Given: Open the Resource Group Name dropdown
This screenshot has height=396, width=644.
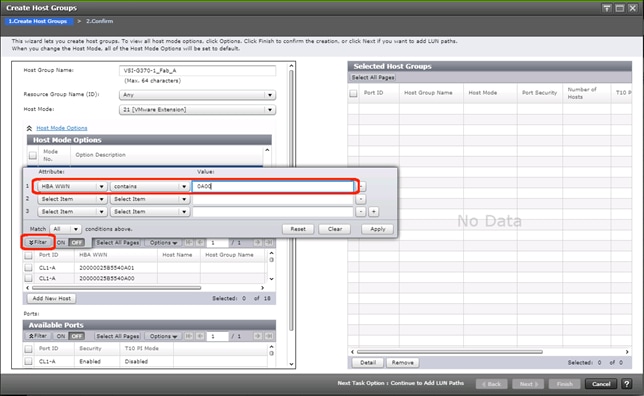Looking at the screenshot, I should [197, 95].
